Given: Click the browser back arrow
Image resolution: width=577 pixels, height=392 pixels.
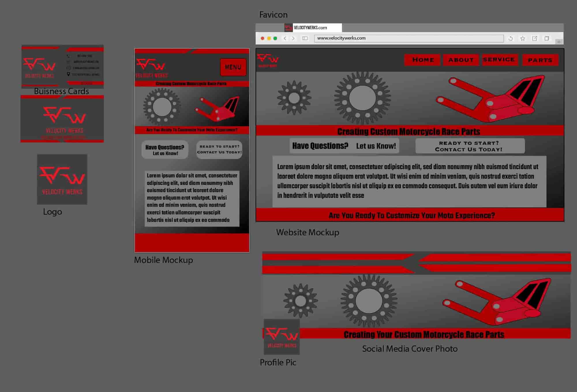Looking at the screenshot, I should pos(285,38).
